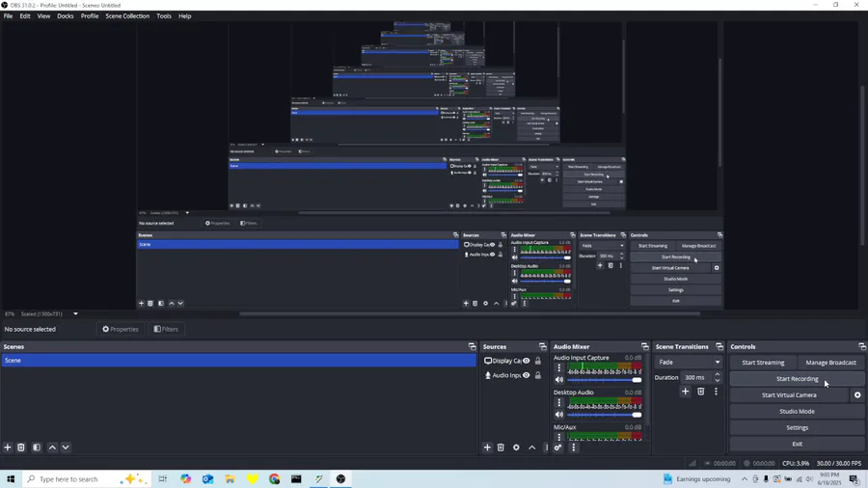This screenshot has height=488, width=868.
Task: Open the Windows Start menu
Action: coord(11,479)
